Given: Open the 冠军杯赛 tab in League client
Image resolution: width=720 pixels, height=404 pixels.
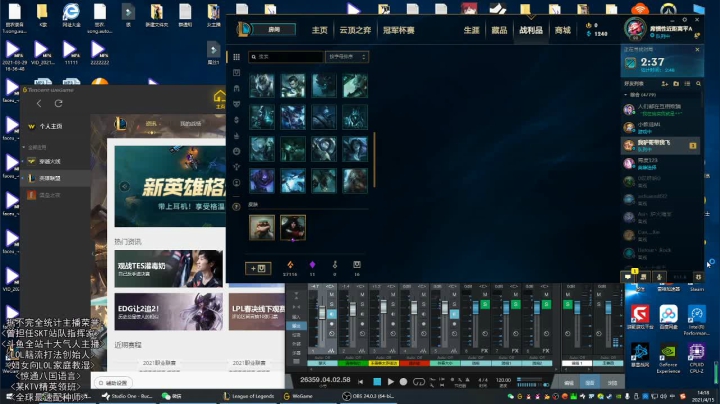Looking at the screenshot, I should [399, 30].
